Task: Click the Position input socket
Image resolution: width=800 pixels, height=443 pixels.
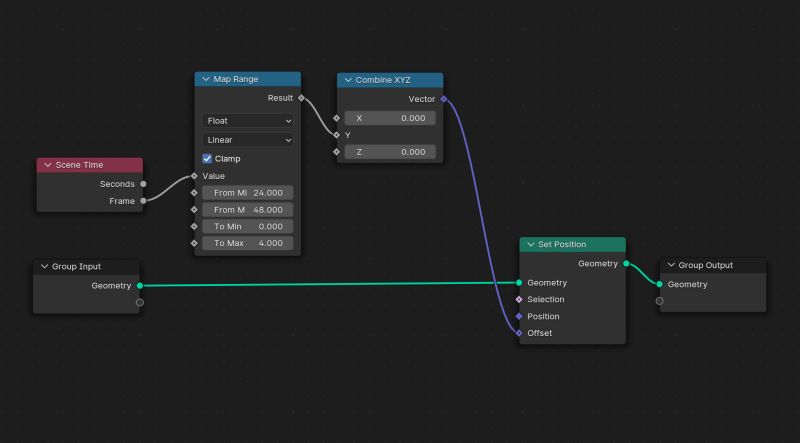Action: coord(519,316)
